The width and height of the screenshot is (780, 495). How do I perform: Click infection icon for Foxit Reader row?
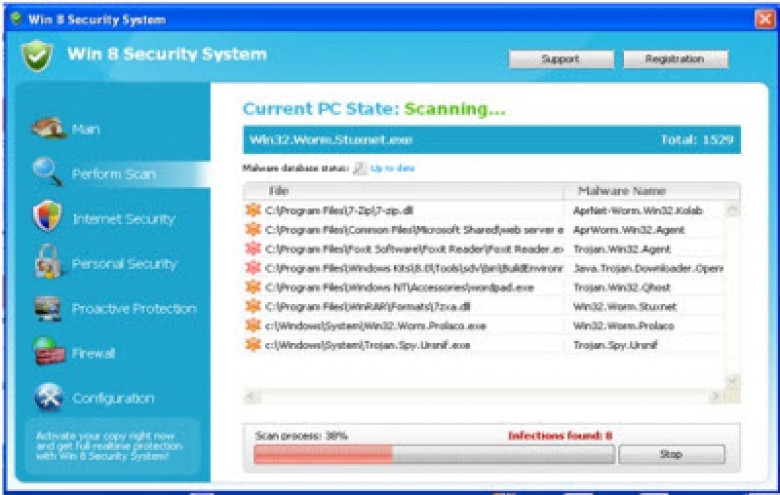[253, 248]
